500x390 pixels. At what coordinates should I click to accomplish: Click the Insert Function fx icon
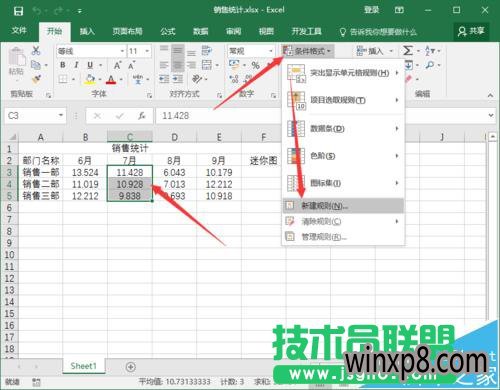click(x=142, y=116)
